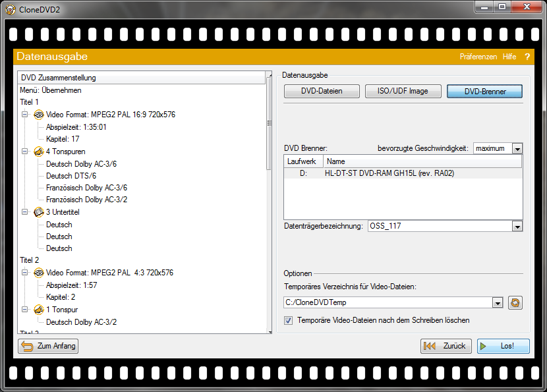Image resolution: width=547 pixels, height=392 pixels.
Task: Select the 1 Tonspur row
Action: coord(62,310)
